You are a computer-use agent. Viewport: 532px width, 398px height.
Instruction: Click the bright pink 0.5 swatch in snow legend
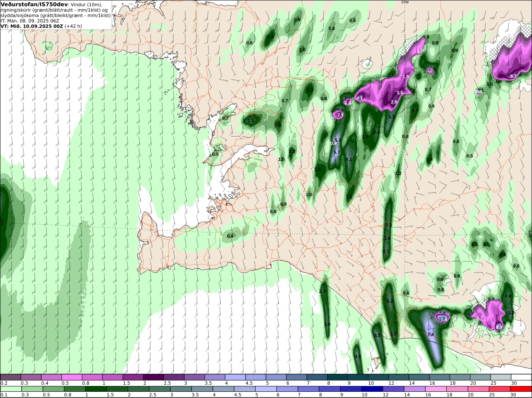pyautogui.click(x=71, y=377)
